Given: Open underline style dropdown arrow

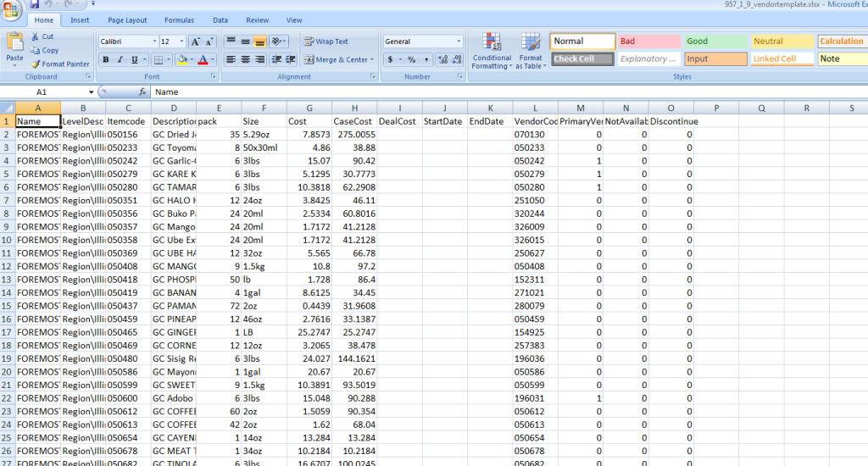Looking at the screenshot, I should coord(144,60).
